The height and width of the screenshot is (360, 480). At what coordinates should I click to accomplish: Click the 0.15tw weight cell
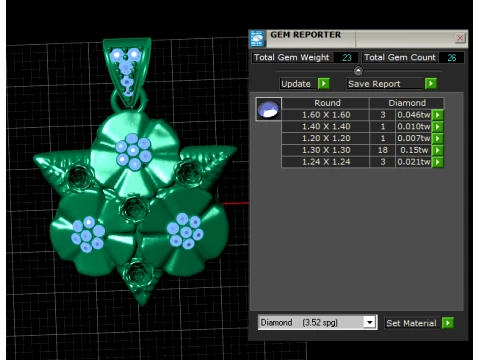(x=414, y=150)
